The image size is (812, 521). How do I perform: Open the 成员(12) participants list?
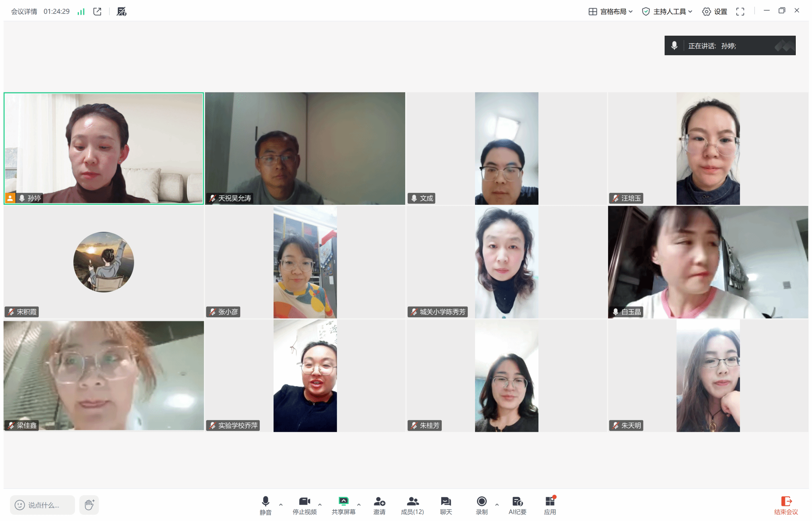coord(412,505)
